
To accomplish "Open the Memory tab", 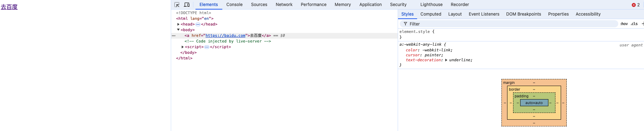I will tap(343, 5).
